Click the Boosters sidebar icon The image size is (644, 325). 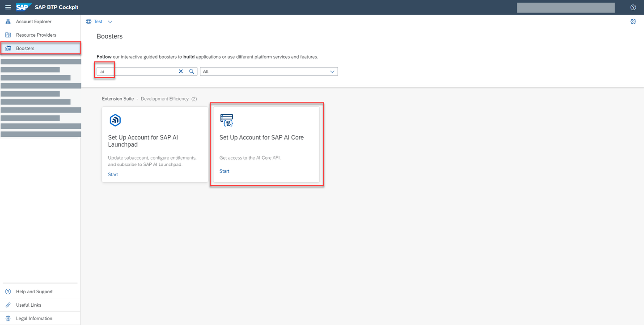tap(8, 48)
